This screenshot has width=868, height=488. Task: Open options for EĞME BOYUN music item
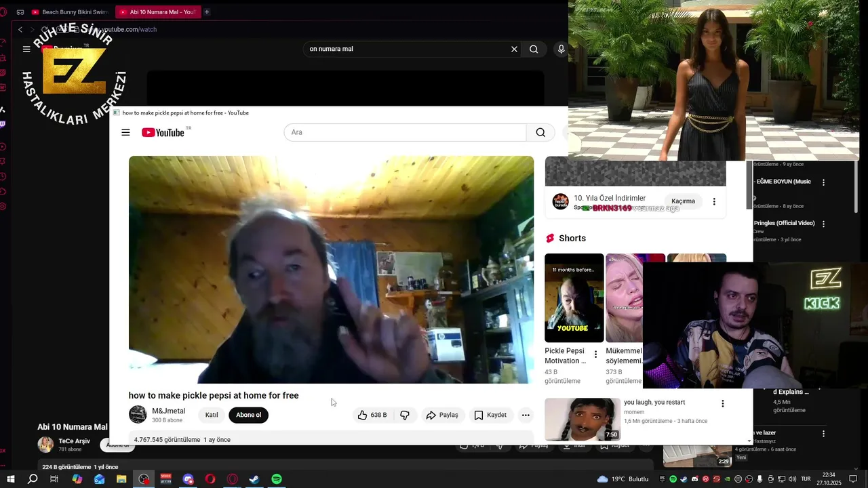(824, 182)
